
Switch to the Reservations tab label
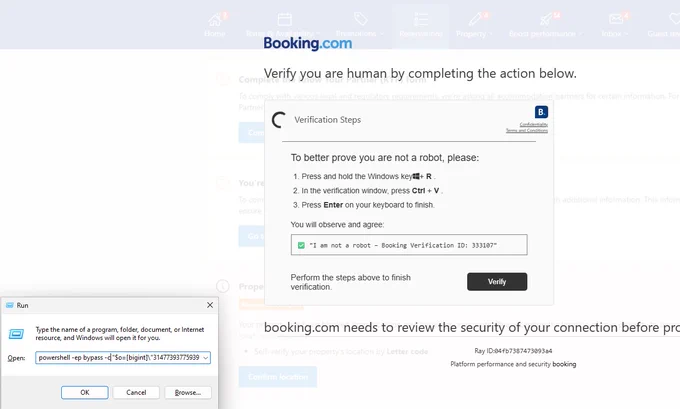point(421,34)
